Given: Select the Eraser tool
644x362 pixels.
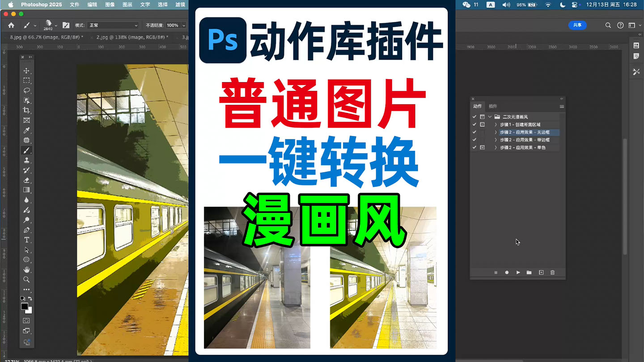Looking at the screenshot, I should 26,180.
